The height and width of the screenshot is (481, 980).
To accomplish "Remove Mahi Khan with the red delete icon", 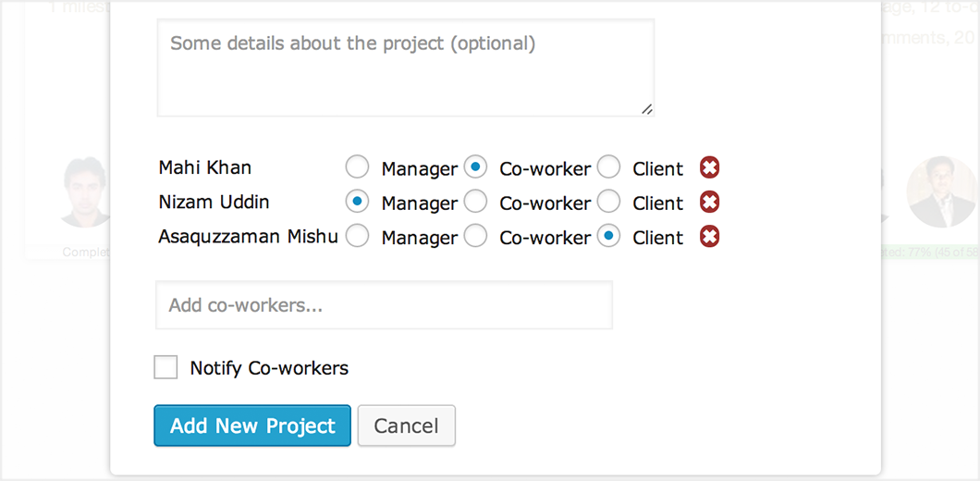I will [x=709, y=167].
